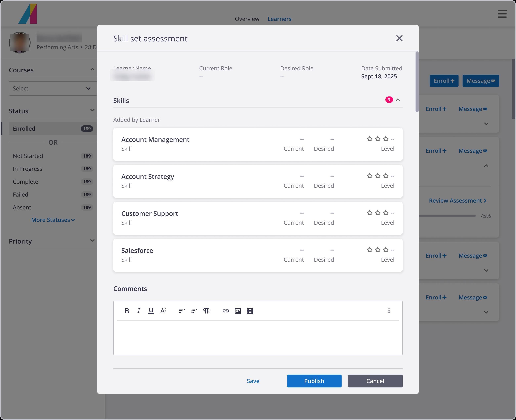516x420 pixels.
Task: Insert a table into the comment
Action: tap(250, 311)
